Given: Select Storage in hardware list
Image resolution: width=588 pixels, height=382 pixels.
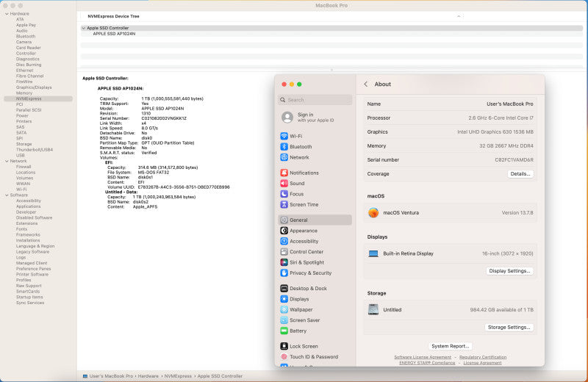Looking at the screenshot, I should coord(24,144).
